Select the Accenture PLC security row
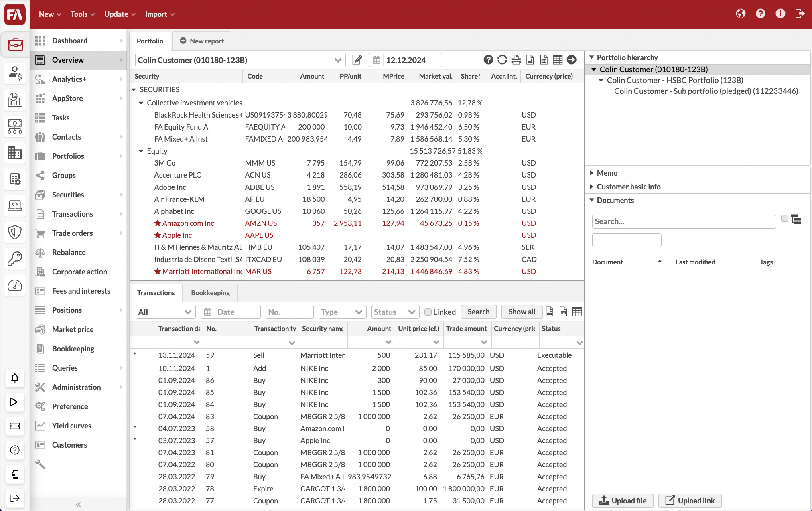 click(x=356, y=175)
